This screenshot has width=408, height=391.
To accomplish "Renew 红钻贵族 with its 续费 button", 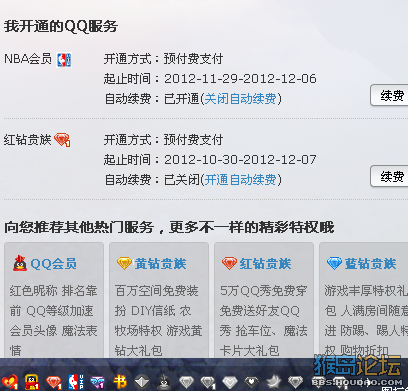I will tap(389, 176).
